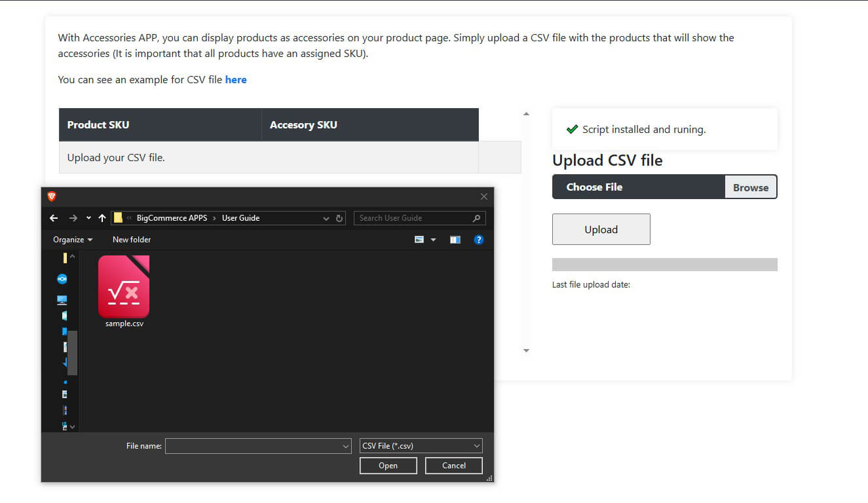This screenshot has height=503, width=868.
Task: Open the view options dropdown arrow
Action: coord(433,240)
